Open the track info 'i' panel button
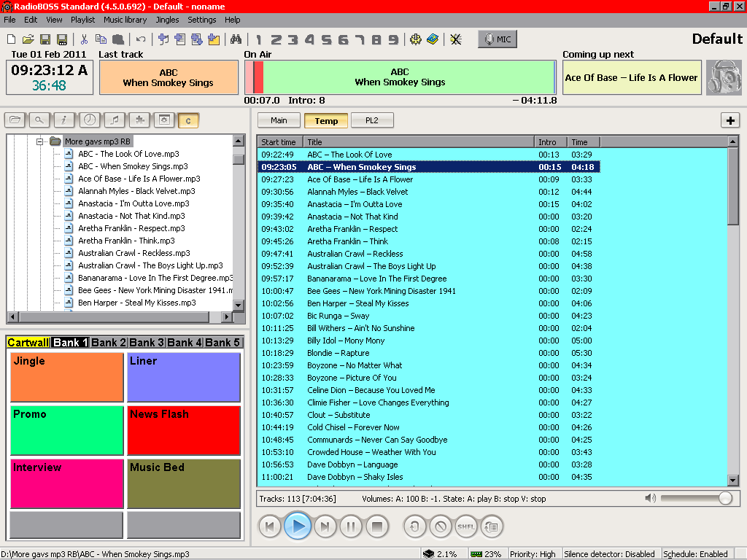This screenshot has height=560, width=747. coord(64,120)
